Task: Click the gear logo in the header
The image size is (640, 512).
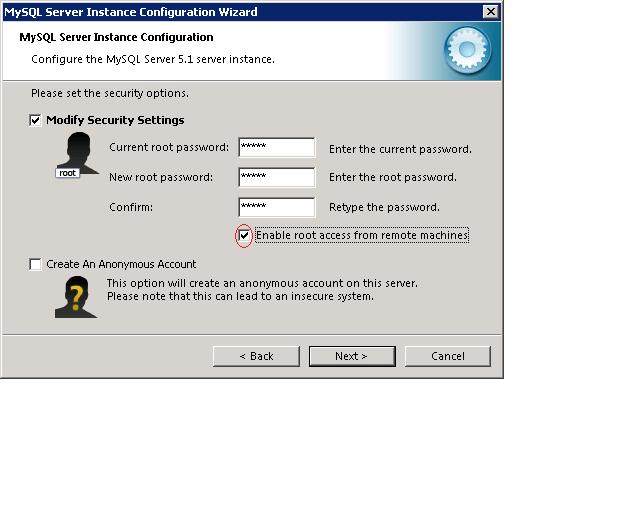Action: [x=467, y=50]
